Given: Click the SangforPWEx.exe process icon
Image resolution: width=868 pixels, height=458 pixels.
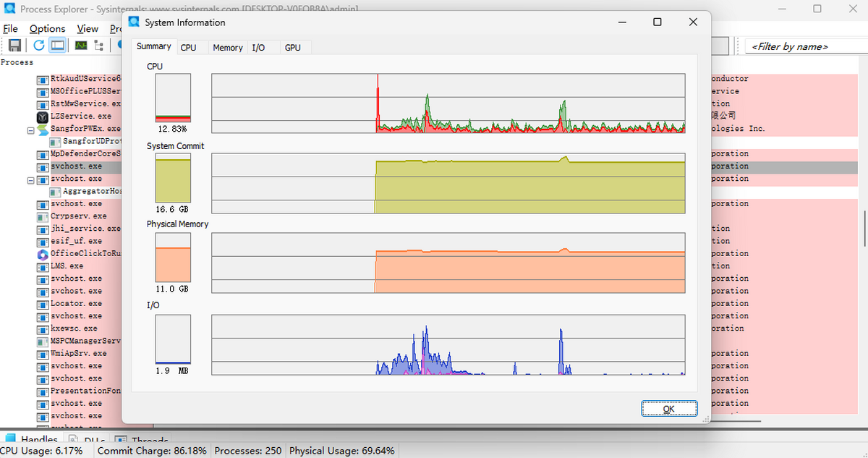Looking at the screenshot, I should pyautogui.click(x=42, y=129).
